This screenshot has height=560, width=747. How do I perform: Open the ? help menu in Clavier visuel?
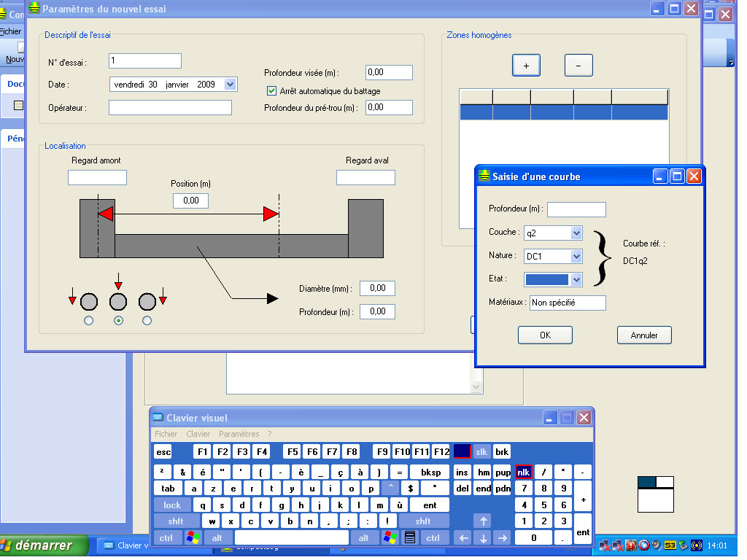pyautogui.click(x=270, y=434)
